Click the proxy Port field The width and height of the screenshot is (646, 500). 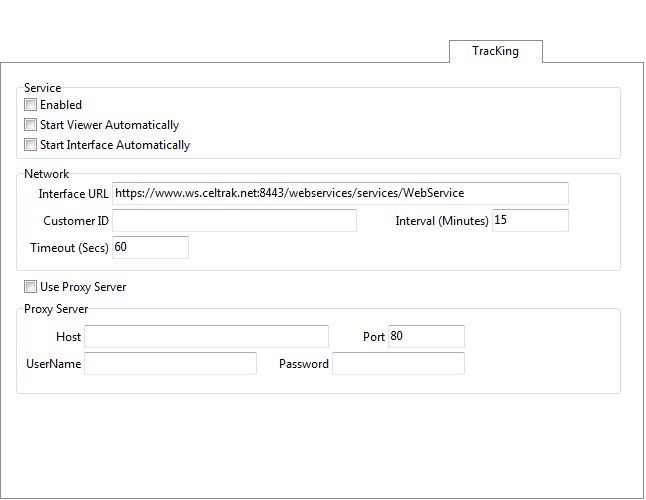[x=426, y=336]
